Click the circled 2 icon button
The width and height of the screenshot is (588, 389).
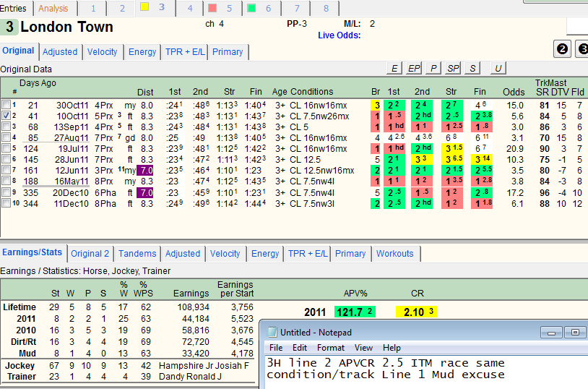point(562,49)
